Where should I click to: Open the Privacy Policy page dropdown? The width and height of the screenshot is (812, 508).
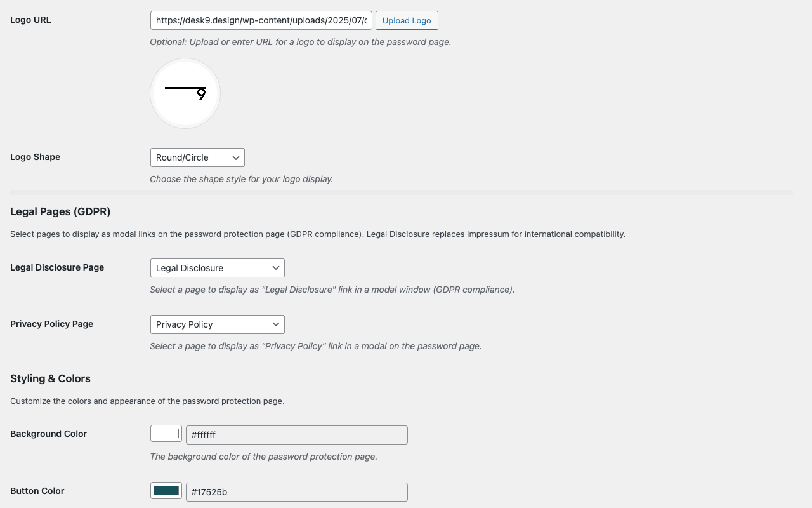(x=217, y=324)
